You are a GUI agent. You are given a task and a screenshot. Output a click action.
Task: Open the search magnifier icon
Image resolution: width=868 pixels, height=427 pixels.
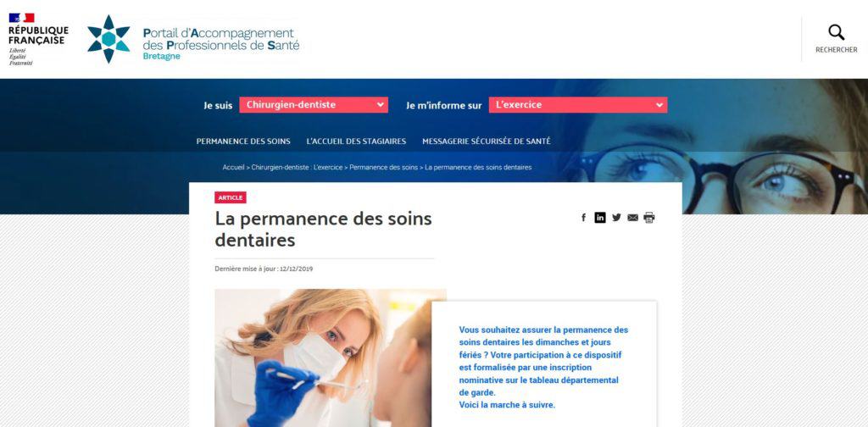[836, 33]
